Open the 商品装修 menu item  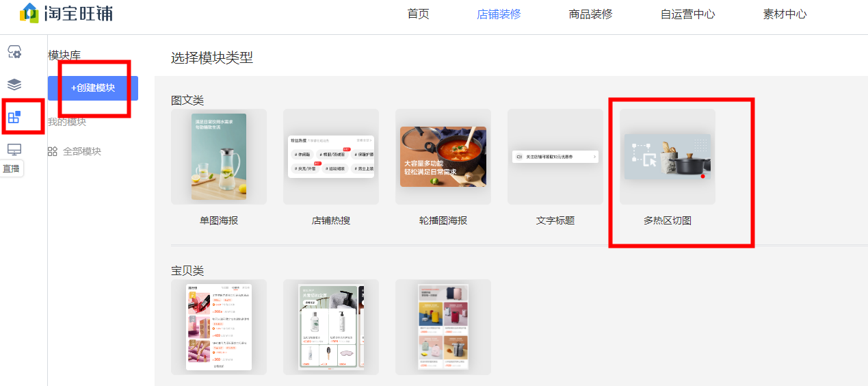click(x=590, y=14)
